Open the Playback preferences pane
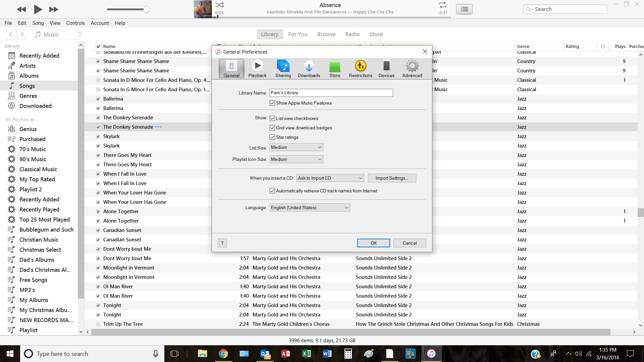Screen dimensions: 644x362 click(x=257, y=69)
